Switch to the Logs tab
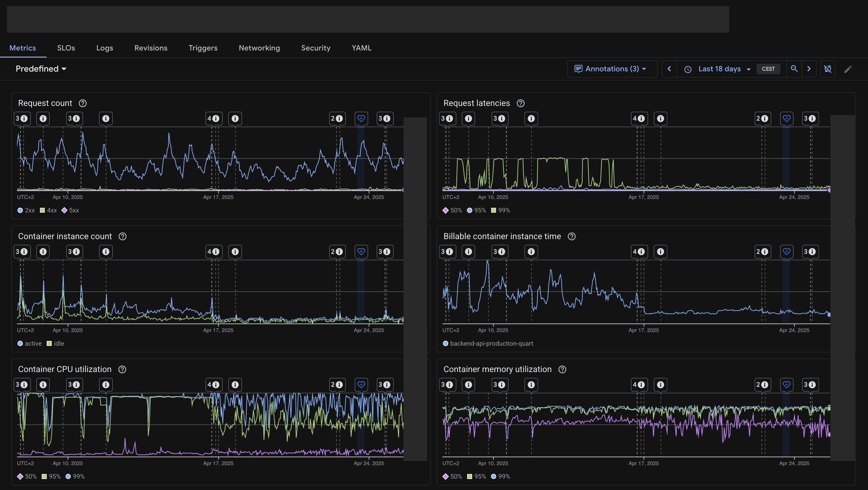868x490 pixels. 104,48
